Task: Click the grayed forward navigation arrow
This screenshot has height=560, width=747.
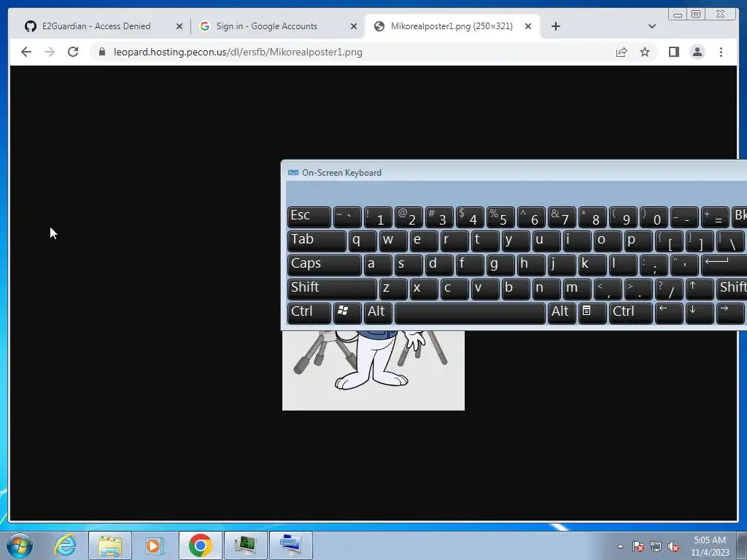Action: [50, 52]
